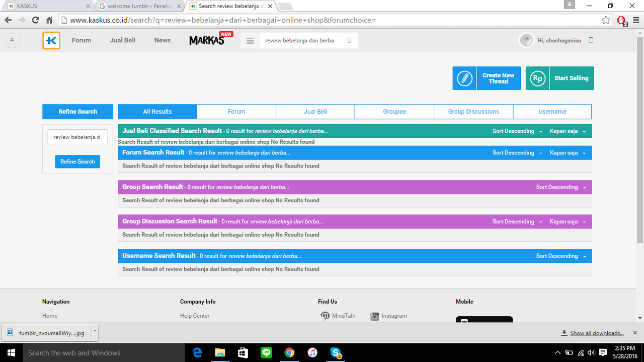Open iTunes from the taskbar
The width and height of the screenshot is (644, 362).
click(312, 353)
